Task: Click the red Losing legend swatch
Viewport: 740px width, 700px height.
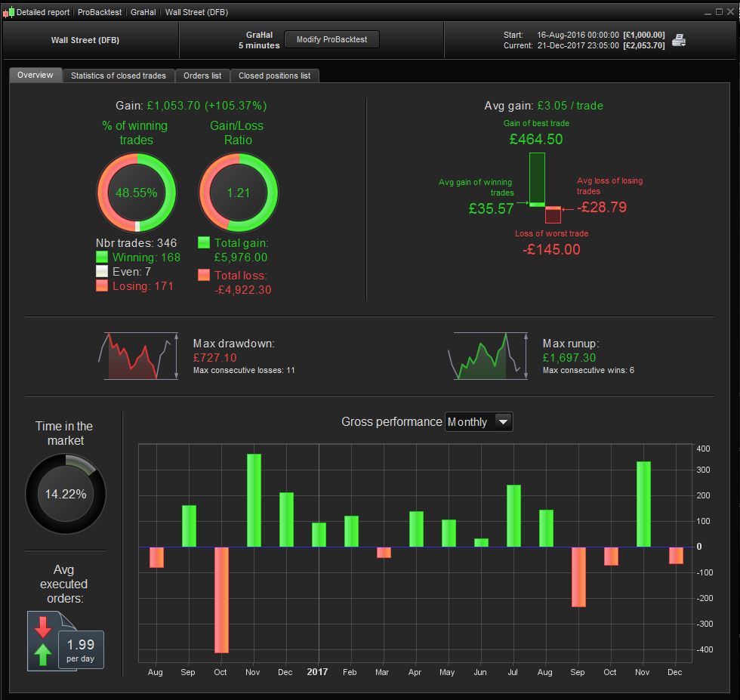Action: (x=102, y=285)
